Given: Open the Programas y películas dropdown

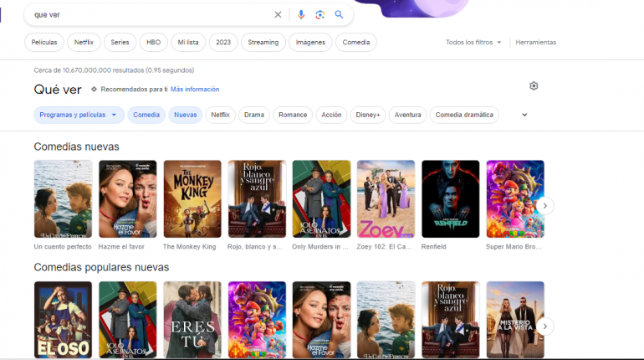Looking at the screenshot, I should coord(79,115).
